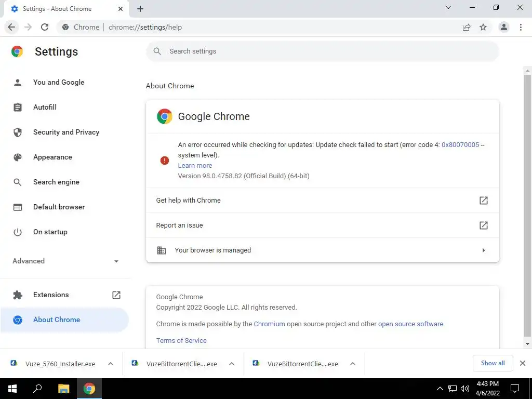Expand options for middle VuzeBittorrentClie download

click(x=232, y=364)
